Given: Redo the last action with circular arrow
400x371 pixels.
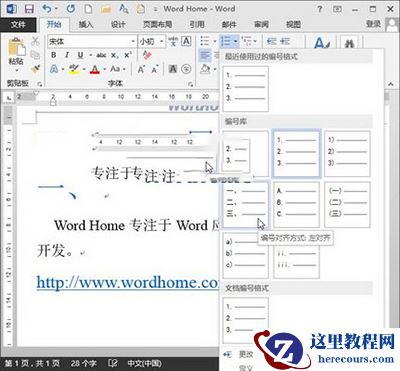Looking at the screenshot, I should tap(71, 9).
